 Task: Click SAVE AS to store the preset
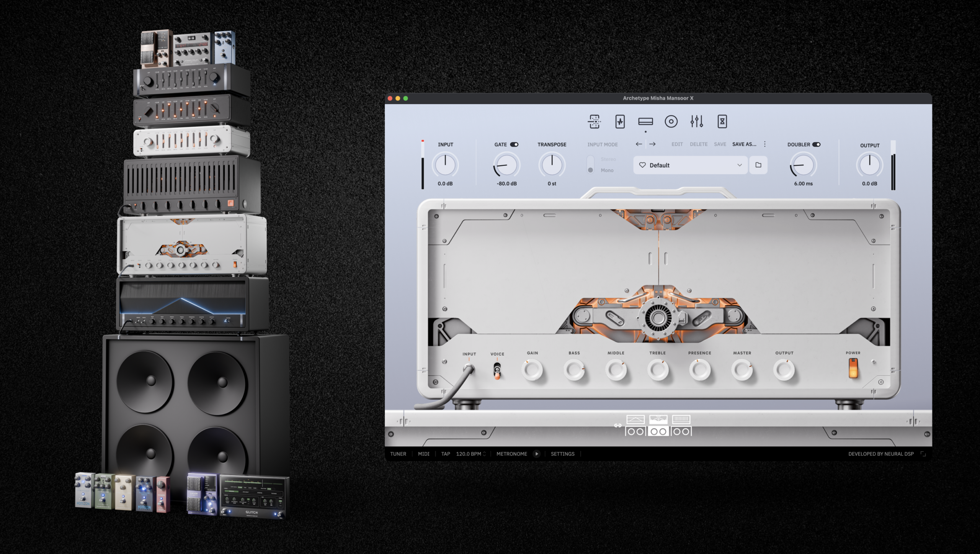coord(744,144)
